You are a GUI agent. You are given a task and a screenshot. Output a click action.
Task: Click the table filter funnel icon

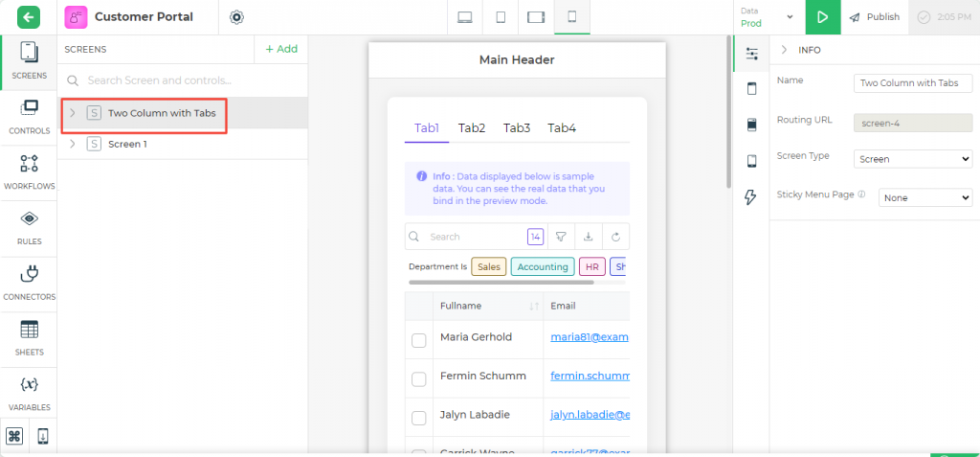[x=562, y=237]
